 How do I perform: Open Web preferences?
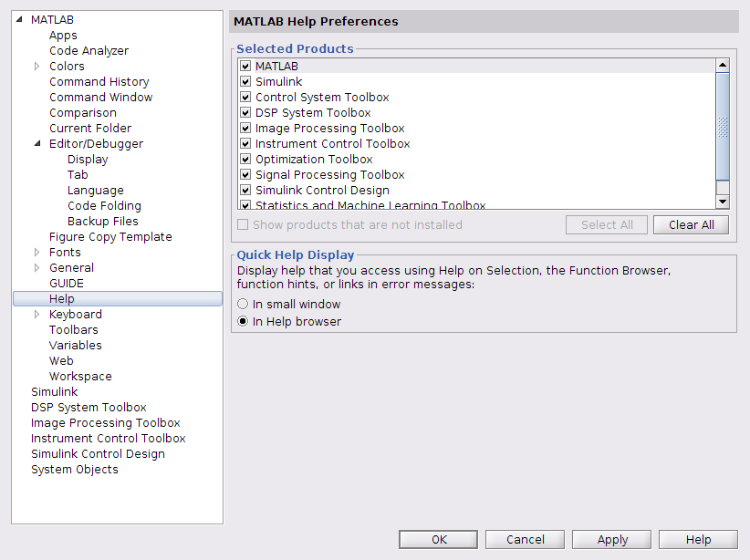(61, 360)
